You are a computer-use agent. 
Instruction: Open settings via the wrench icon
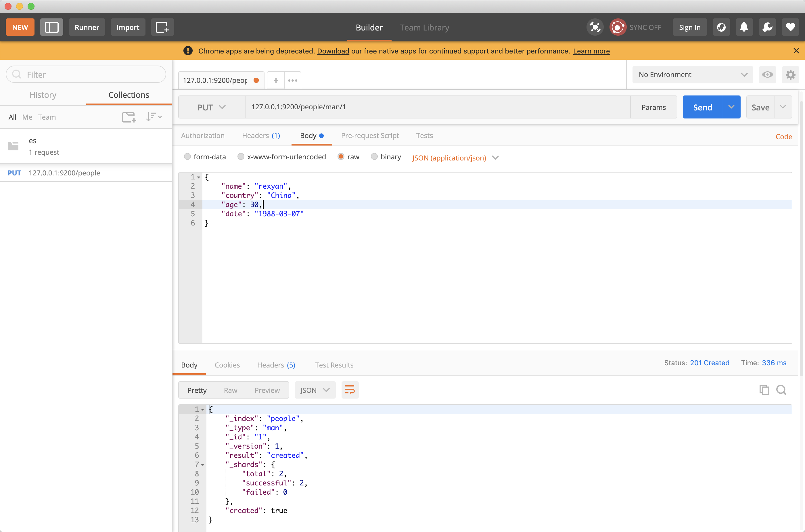767,27
